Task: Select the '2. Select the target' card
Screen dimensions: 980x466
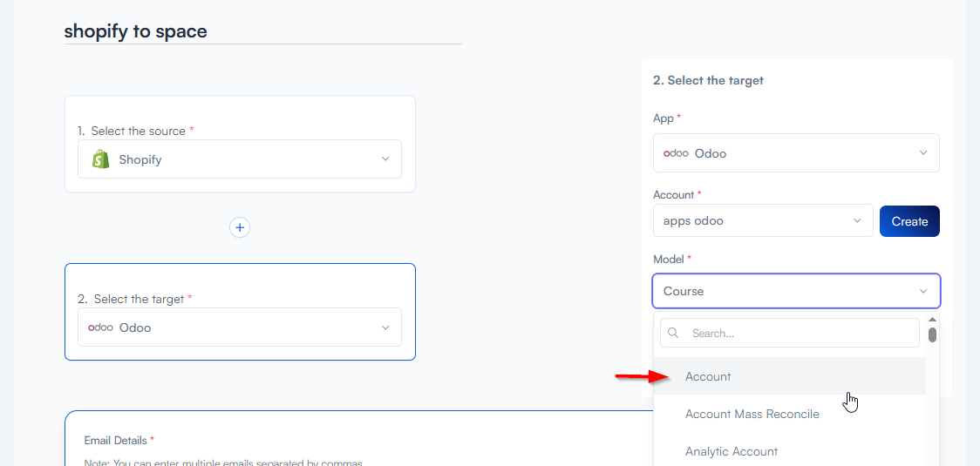Action: coord(240,280)
